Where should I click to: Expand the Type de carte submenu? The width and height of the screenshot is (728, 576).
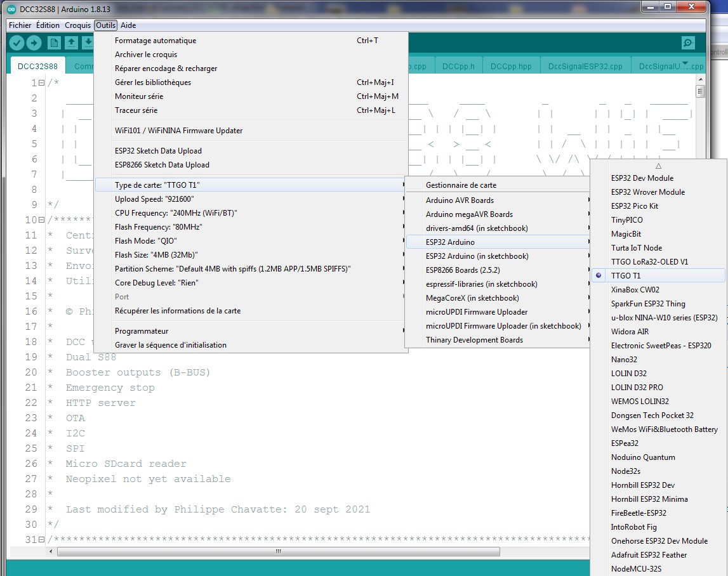[251, 185]
